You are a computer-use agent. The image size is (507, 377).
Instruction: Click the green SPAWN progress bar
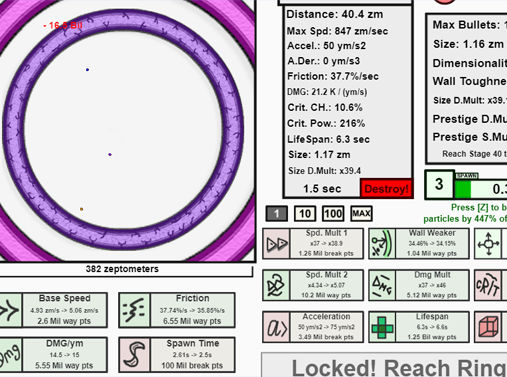[481, 188]
